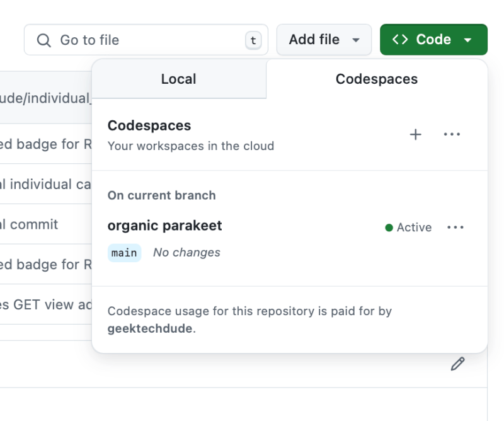The width and height of the screenshot is (504, 421).
Task: Click the No changes status text
Action: [186, 253]
